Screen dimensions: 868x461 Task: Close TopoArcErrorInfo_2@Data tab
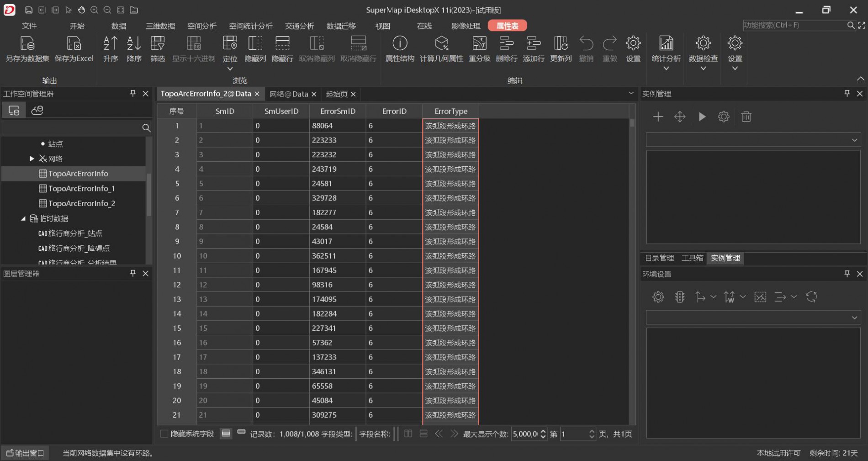pos(257,94)
